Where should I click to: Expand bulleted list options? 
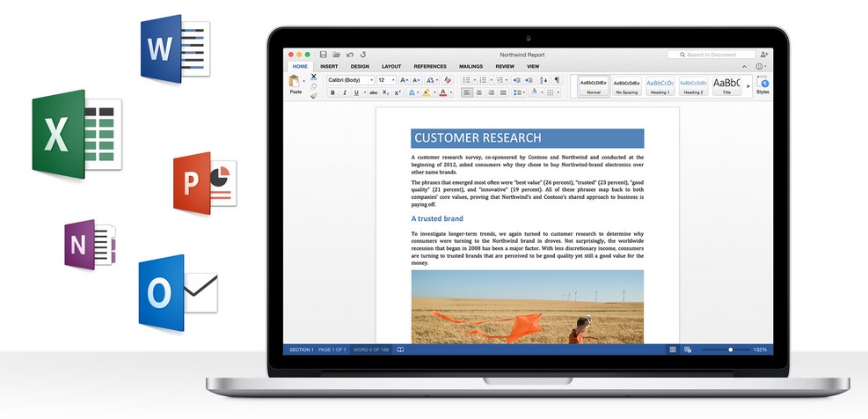click(474, 80)
